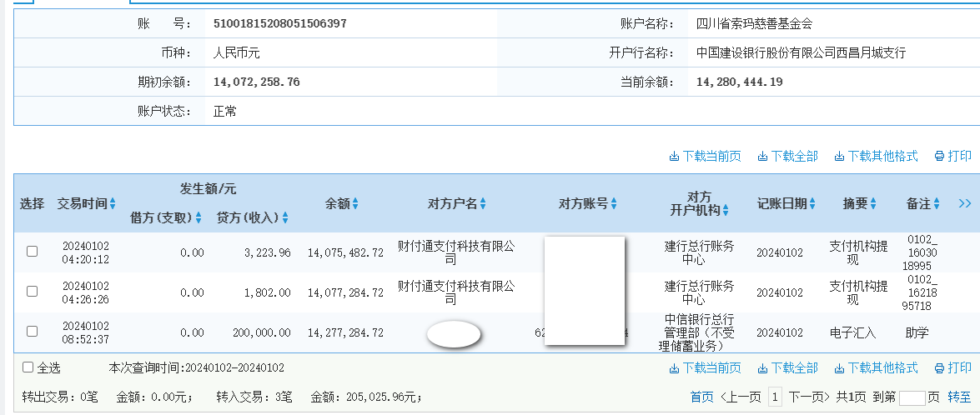This screenshot has height=415, width=980.
Task: Click bottom 打印 link
Action: click(x=959, y=368)
